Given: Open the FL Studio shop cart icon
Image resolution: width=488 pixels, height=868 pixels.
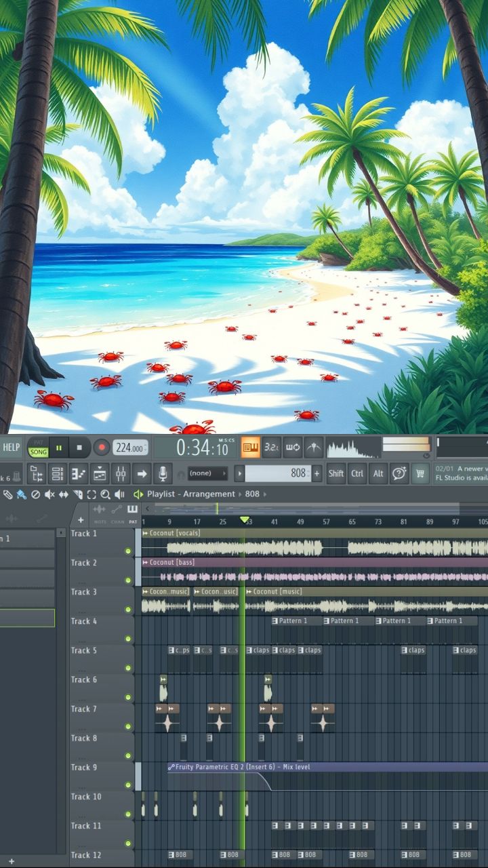Looking at the screenshot, I should point(420,473).
